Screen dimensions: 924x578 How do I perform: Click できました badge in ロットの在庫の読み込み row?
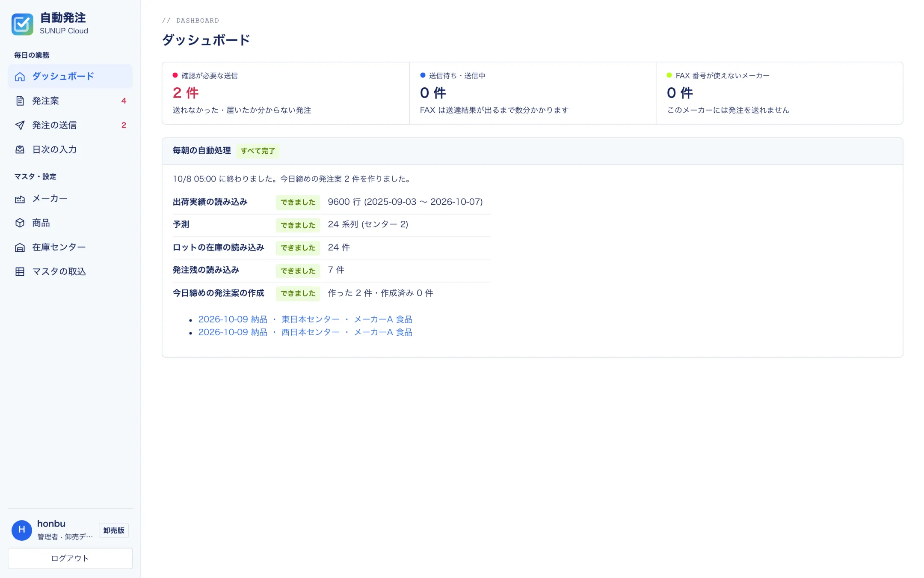tap(298, 248)
